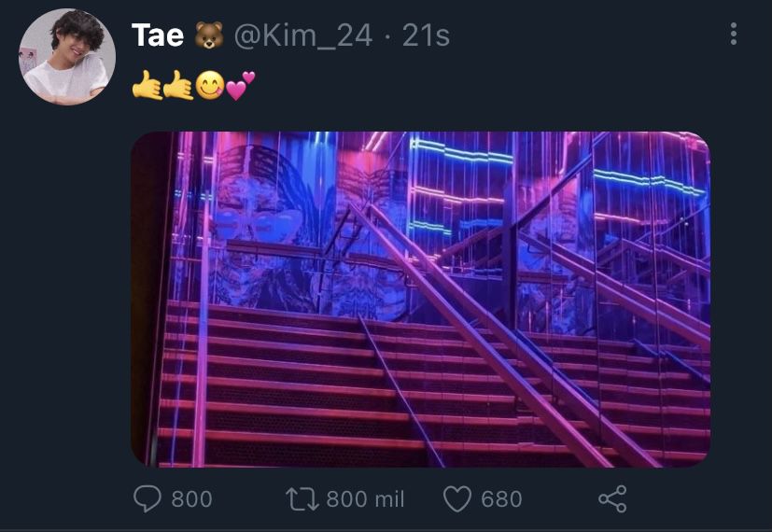Click the yummy face emoji
772x532 pixels.
[210, 85]
